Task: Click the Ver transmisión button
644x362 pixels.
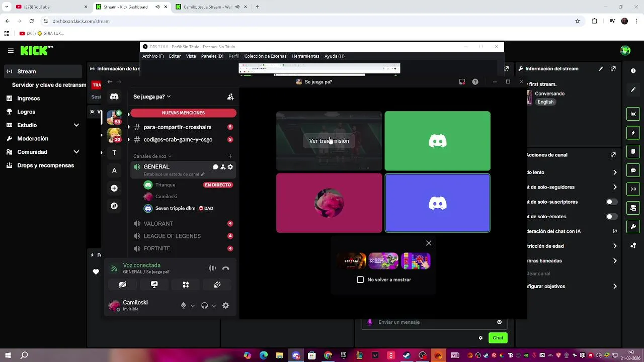Action: pyautogui.click(x=329, y=141)
